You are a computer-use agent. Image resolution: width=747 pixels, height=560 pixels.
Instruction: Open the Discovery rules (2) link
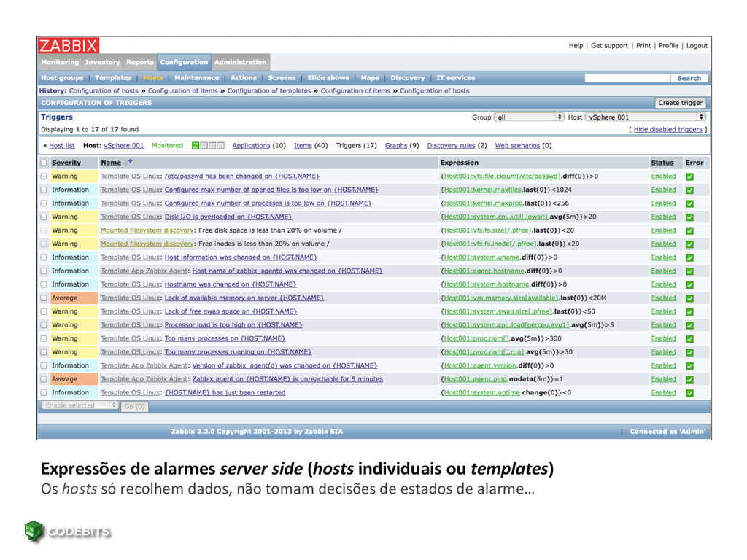451,146
